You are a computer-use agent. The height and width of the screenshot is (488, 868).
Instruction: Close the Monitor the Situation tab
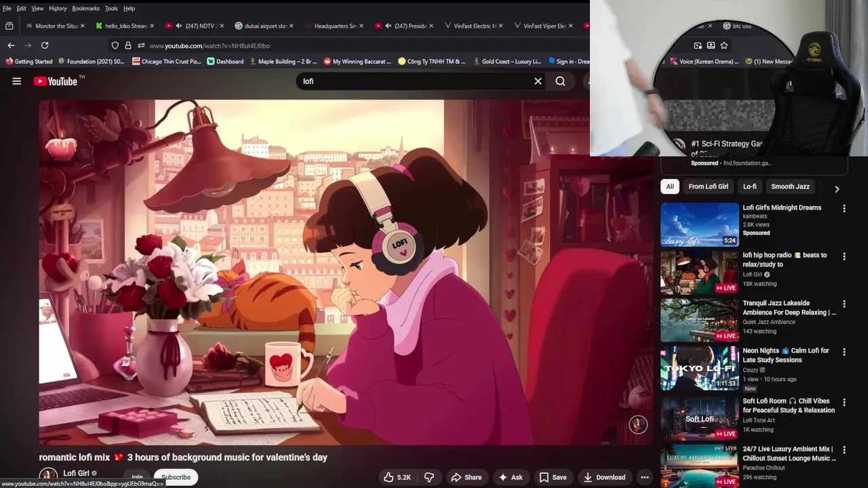click(83, 26)
